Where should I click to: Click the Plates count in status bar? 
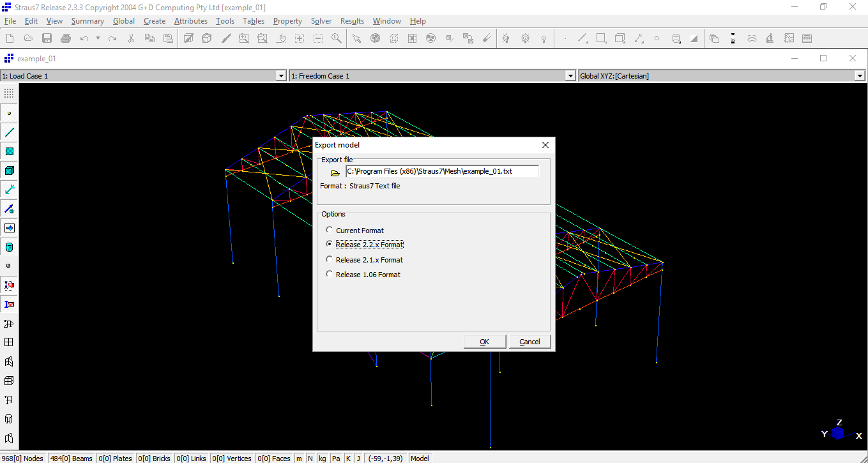pyautogui.click(x=115, y=458)
